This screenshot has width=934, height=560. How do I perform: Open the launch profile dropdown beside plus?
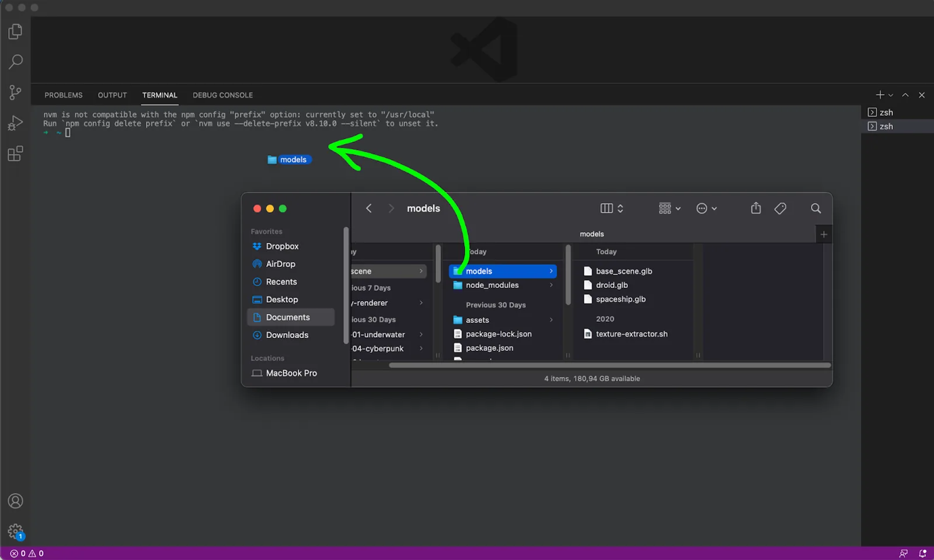[891, 95]
